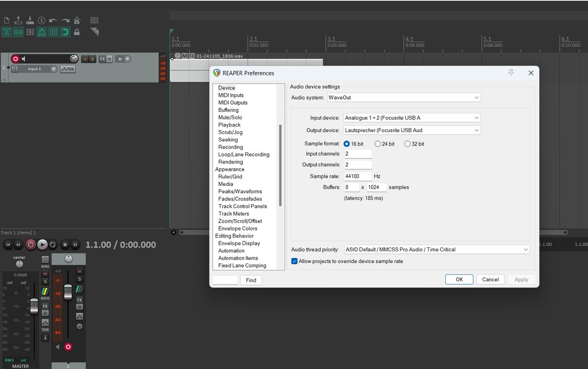Click the OK button
Screen dimensions: 588x369
[459, 280]
